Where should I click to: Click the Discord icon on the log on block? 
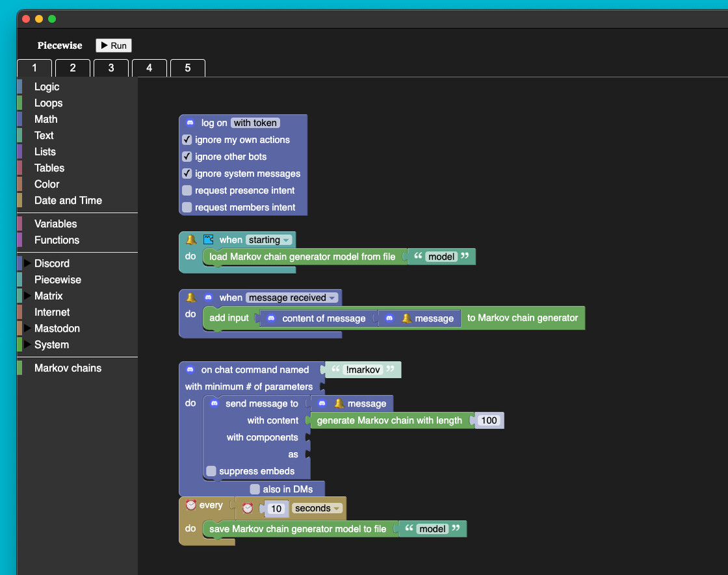(x=188, y=122)
